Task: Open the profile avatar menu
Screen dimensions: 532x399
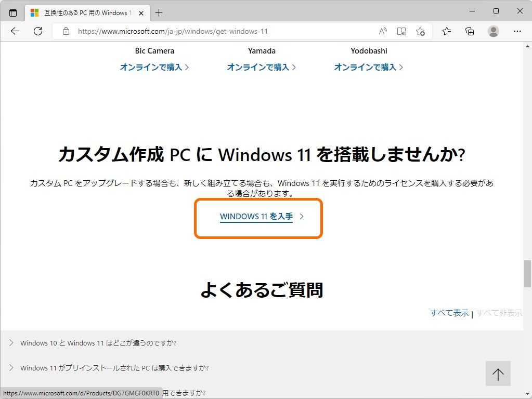Action: [x=493, y=31]
